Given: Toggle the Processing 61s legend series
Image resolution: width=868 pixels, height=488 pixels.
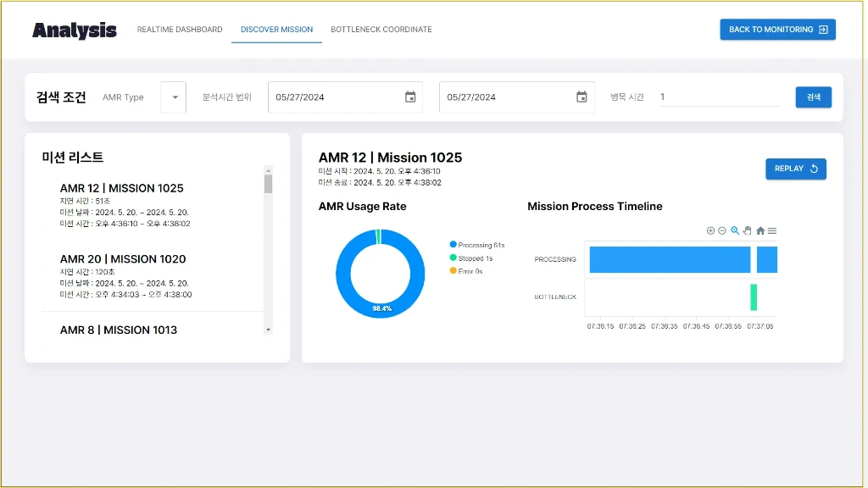Looking at the screenshot, I should point(480,245).
